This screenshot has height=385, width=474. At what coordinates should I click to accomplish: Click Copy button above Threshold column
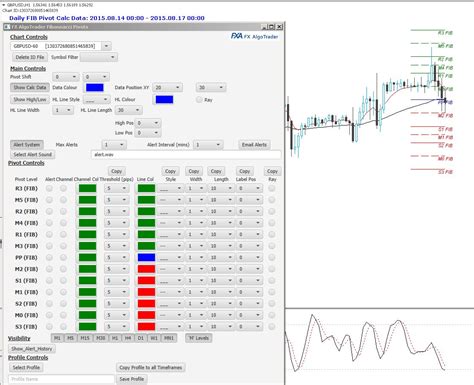(116, 171)
